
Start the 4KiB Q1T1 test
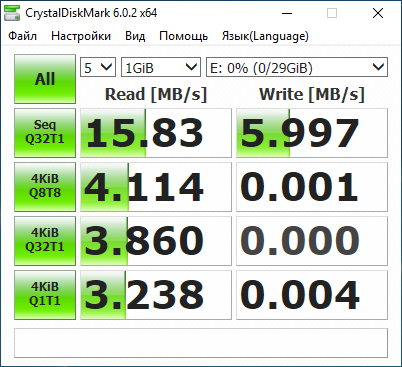point(45,295)
